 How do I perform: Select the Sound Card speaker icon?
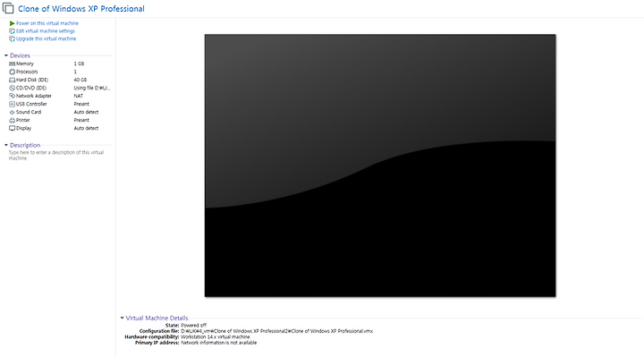tap(12, 112)
